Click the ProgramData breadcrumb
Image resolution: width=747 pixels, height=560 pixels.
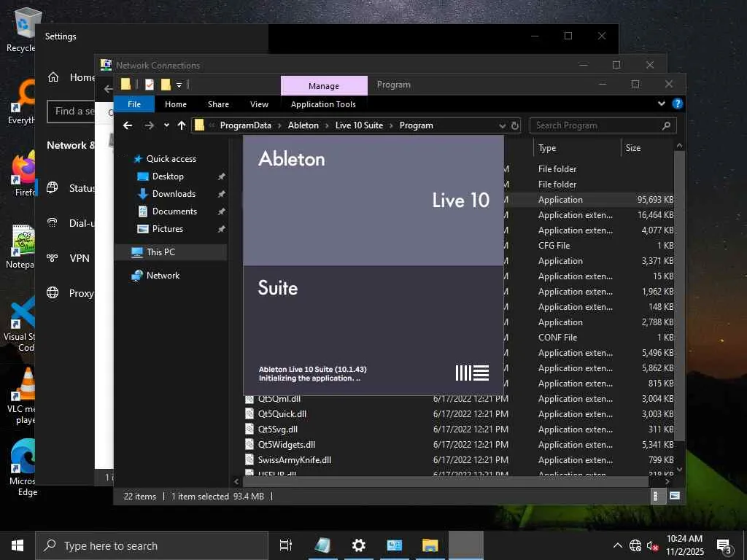[x=245, y=125]
